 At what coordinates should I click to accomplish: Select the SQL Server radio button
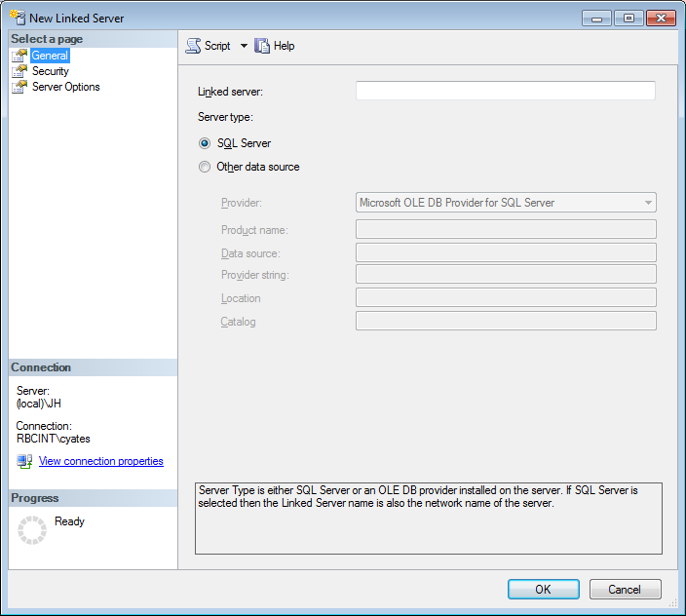[x=205, y=143]
